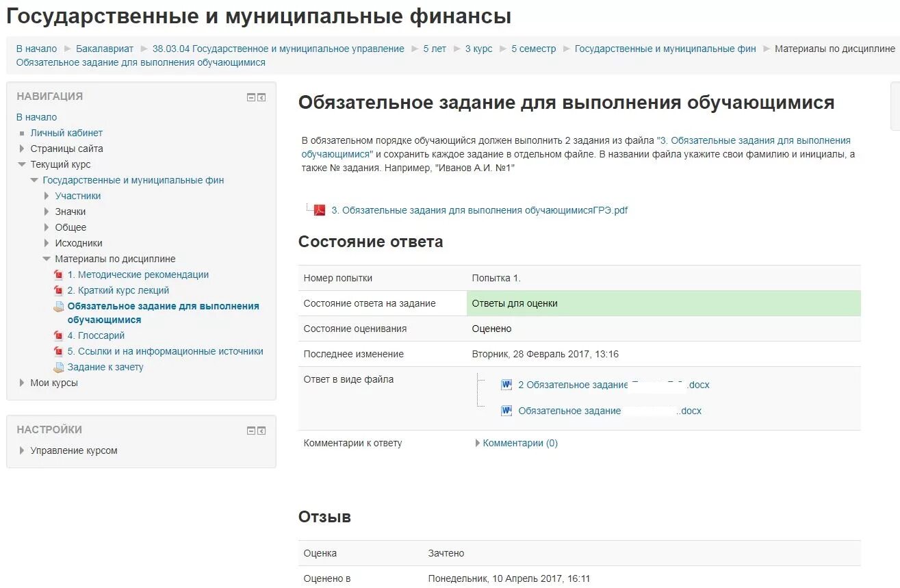Screen dimensions: 900x588
Task: Expand Участники tree node
Action: [47, 196]
